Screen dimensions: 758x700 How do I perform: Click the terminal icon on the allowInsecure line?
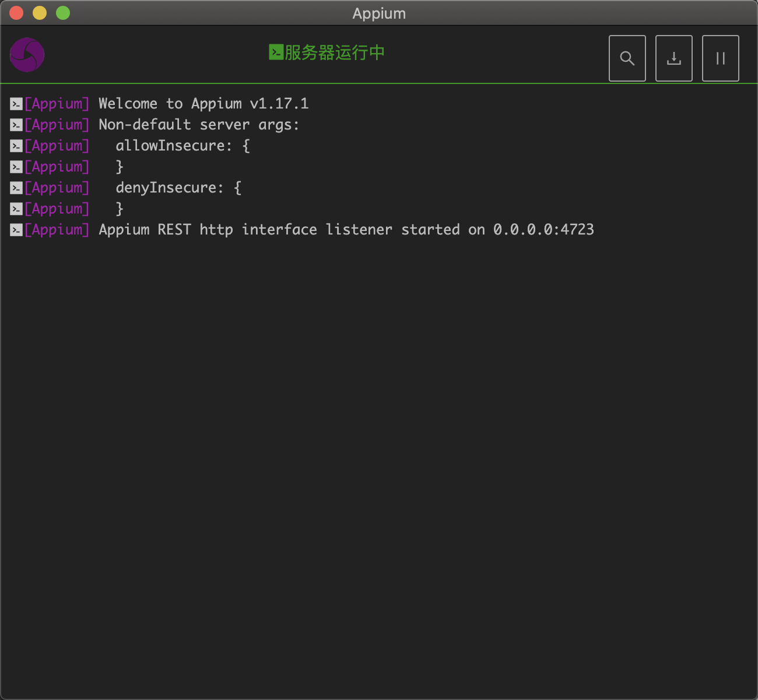16,146
